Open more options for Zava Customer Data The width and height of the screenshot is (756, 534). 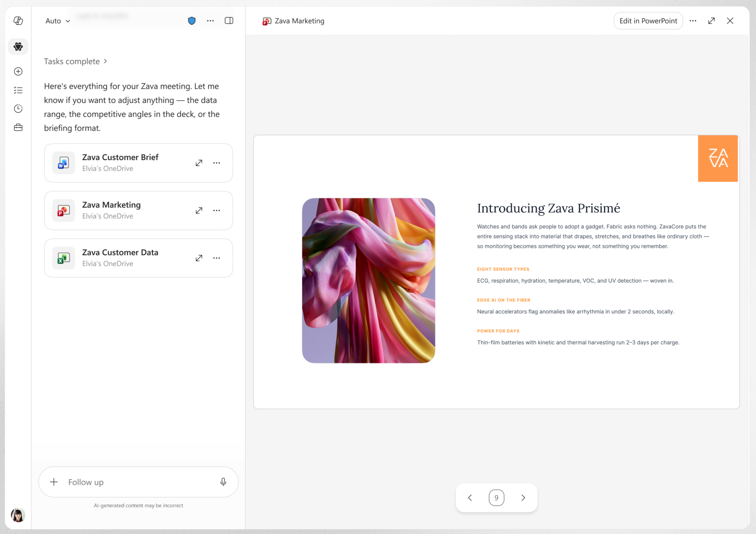tap(216, 258)
